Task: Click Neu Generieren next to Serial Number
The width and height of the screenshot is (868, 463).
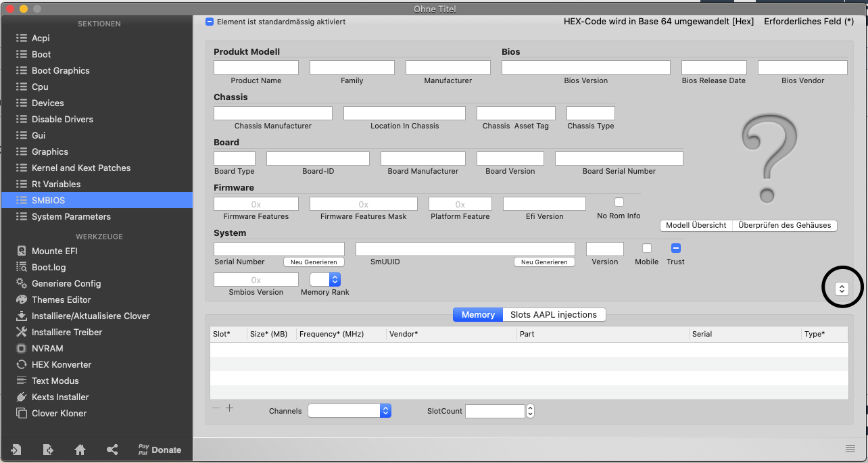Action: click(314, 262)
